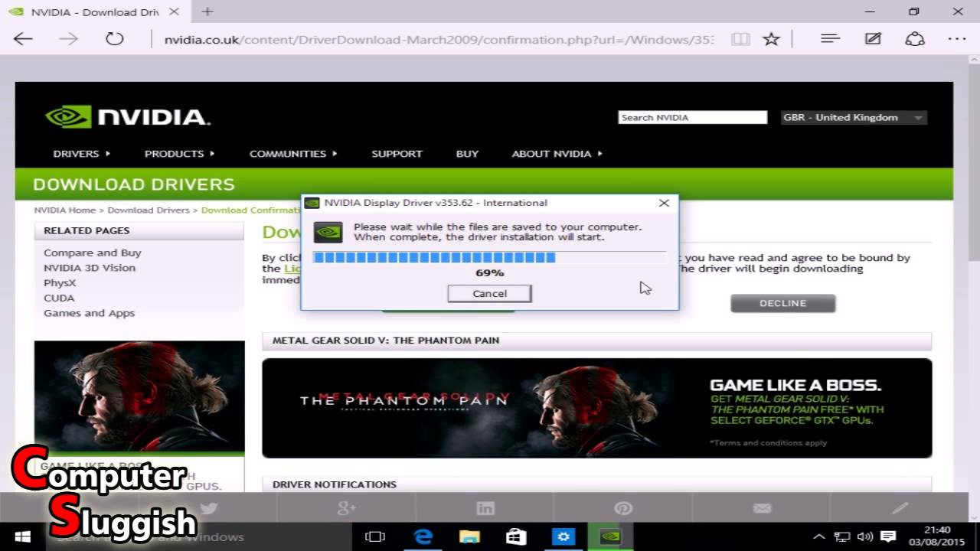The width and height of the screenshot is (980, 551).
Task: Select the RELATED PAGES heading
Action: point(87,230)
